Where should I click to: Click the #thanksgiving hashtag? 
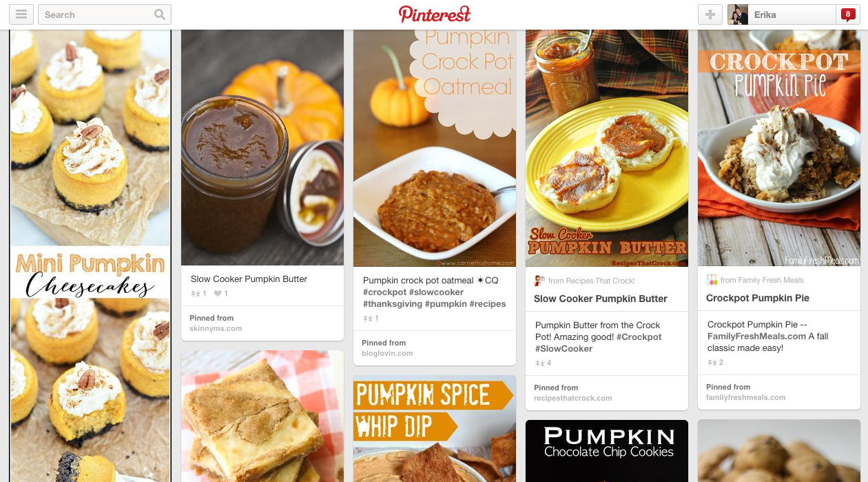(x=393, y=304)
